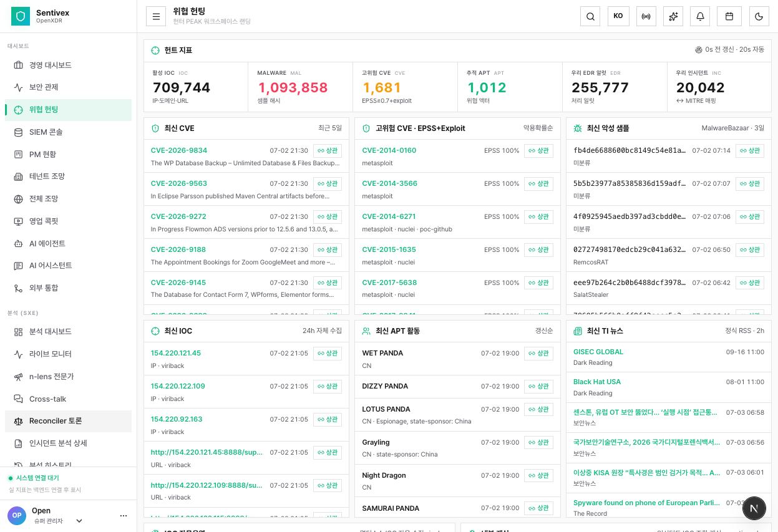Expand user profile chevron next to 슈퍼 관리자
Image resolution: width=778 pixels, height=532 pixels.
click(79, 521)
